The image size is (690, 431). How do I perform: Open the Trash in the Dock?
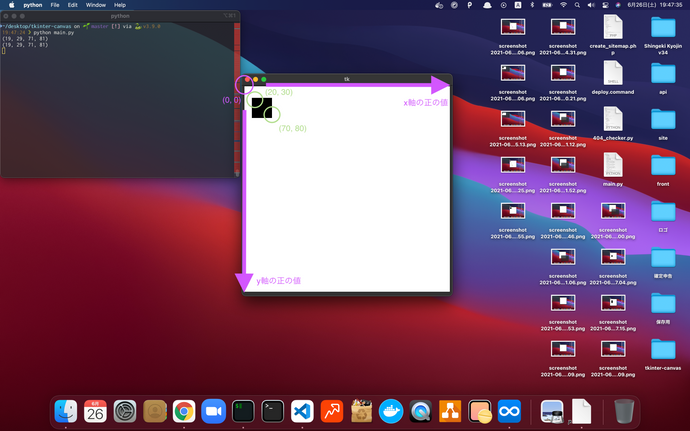pyautogui.click(x=624, y=411)
